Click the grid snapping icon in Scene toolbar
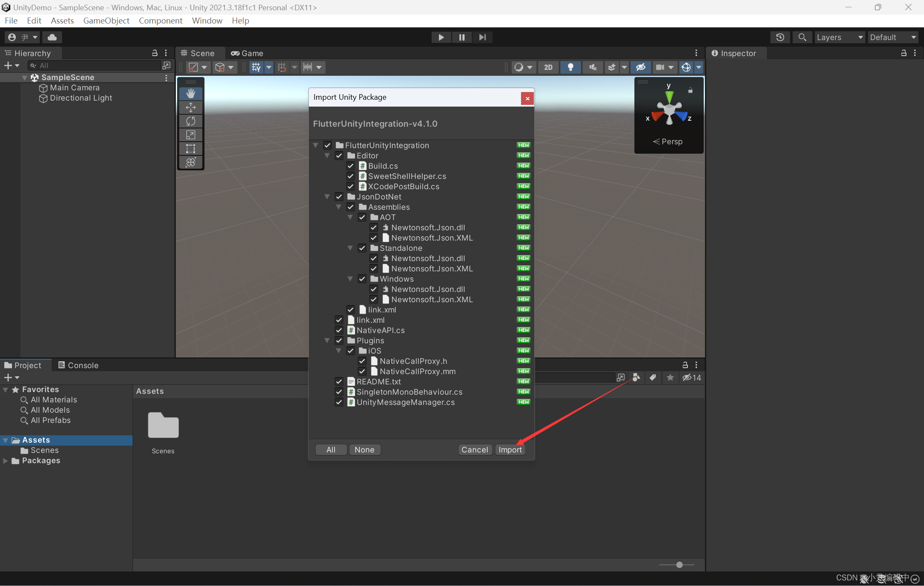The width and height of the screenshot is (924, 586). coord(256,67)
